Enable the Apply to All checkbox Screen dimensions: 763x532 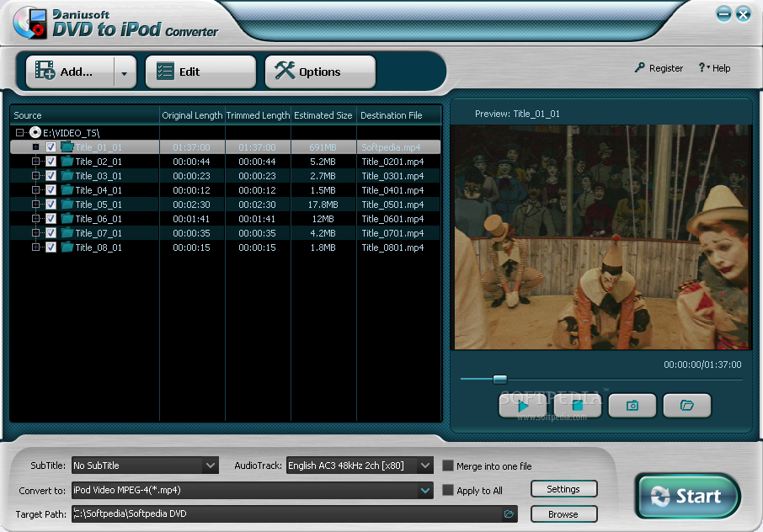[x=448, y=490]
